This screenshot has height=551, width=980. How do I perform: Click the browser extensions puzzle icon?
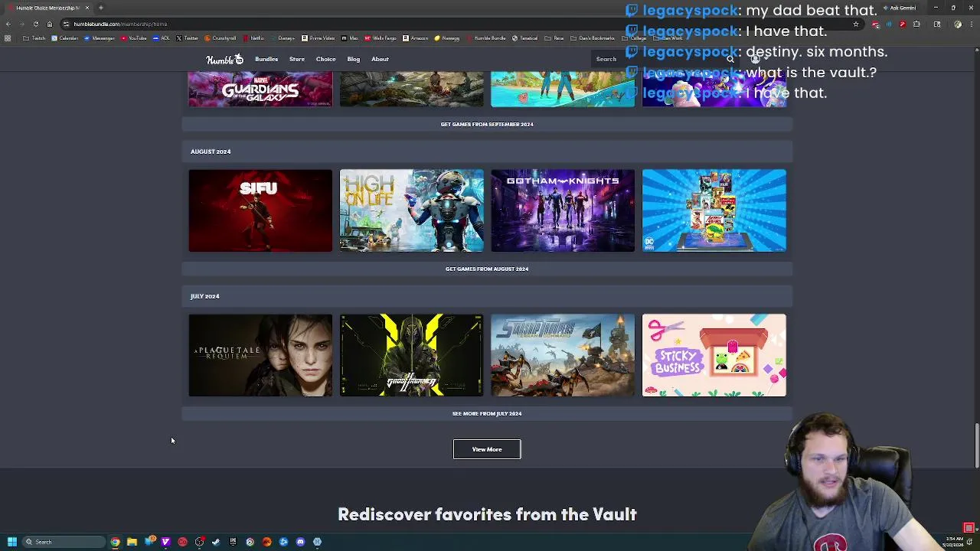pyautogui.click(x=916, y=24)
